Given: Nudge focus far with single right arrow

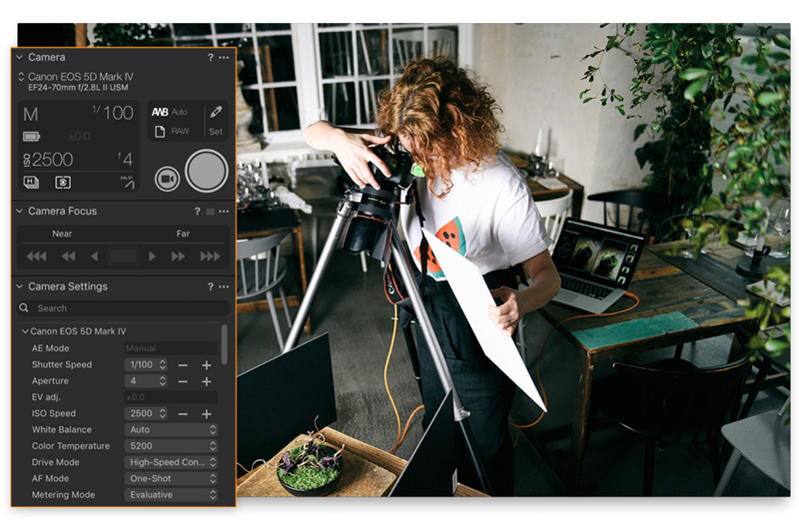Looking at the screenshot, I should pyautogui.click(x=153, y=257).
